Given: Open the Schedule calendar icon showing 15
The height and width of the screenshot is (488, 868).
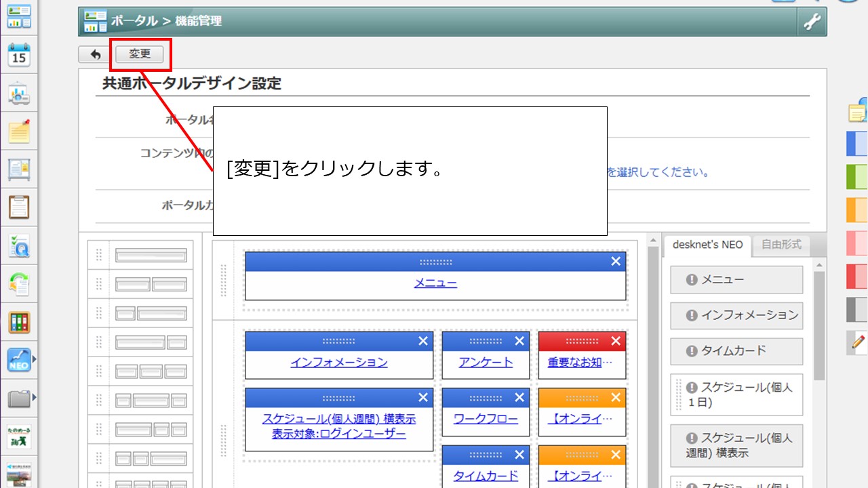Looking at the screenshot, I should point(18,56).
